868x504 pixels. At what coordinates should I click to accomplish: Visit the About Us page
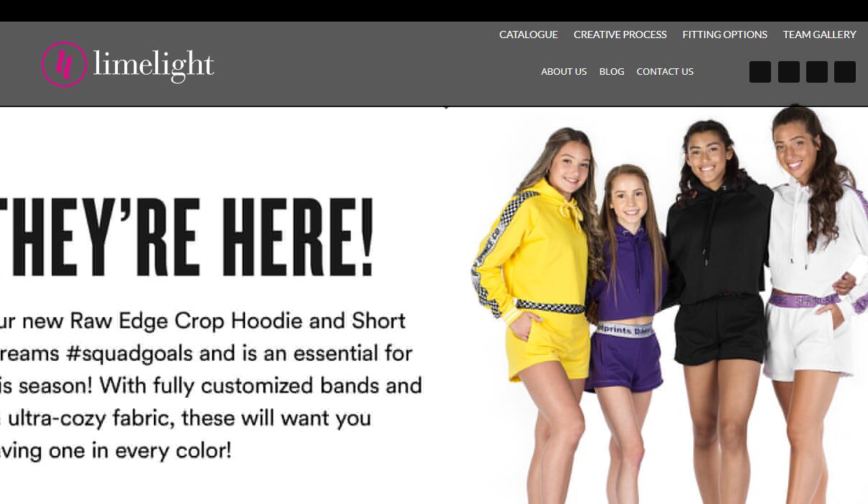(x=564, y=72)
